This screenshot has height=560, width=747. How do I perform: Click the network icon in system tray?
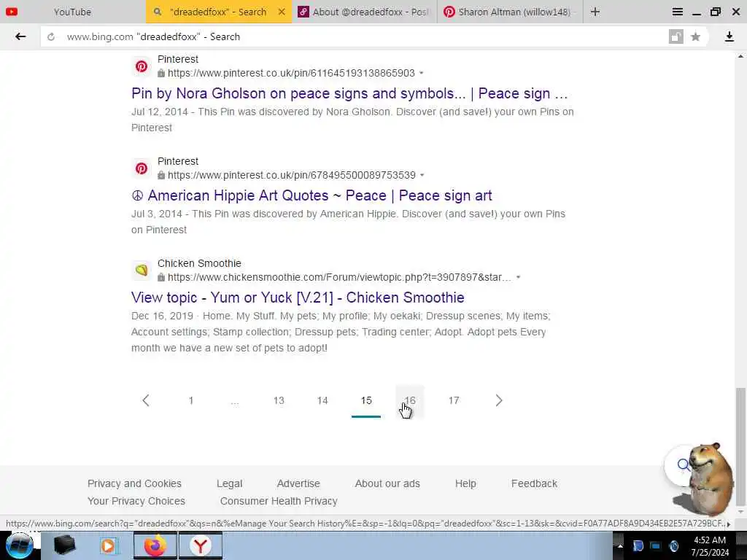(656, 546)
